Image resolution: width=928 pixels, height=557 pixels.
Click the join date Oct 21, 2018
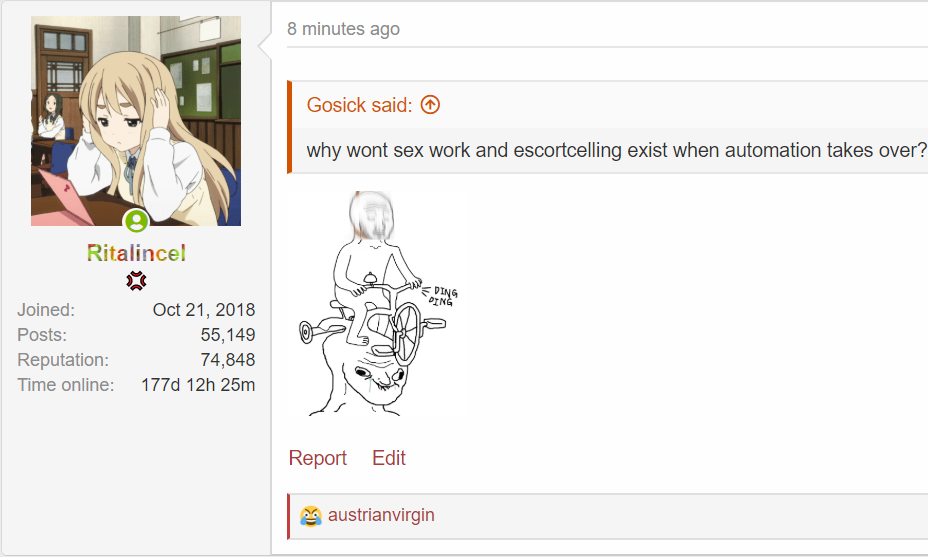pos(204,310)
